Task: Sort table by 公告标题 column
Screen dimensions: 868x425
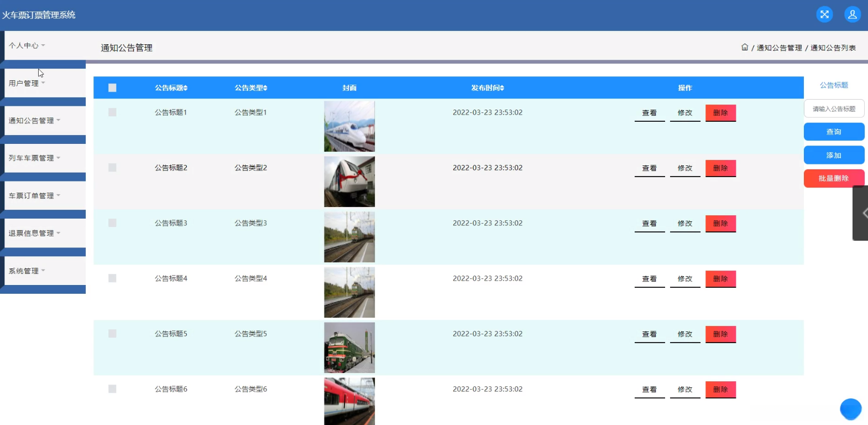Action: coord(171,88)
